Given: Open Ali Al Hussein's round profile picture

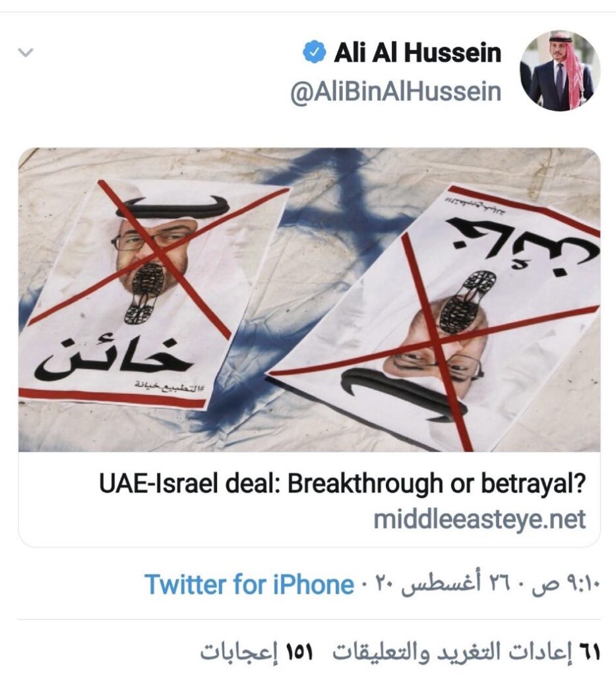Looking at the screenshot, I should [559, 71].
